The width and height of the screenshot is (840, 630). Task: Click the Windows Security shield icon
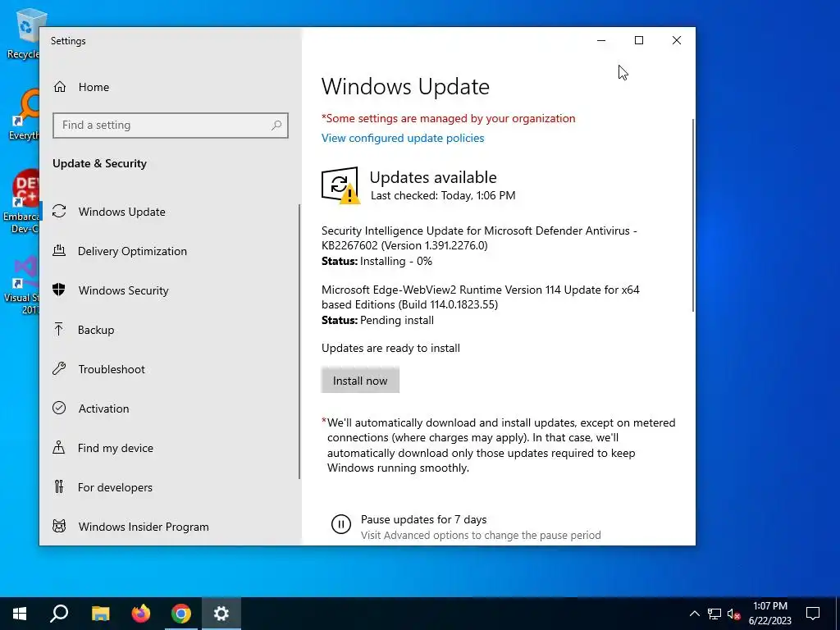click(59, 290)
